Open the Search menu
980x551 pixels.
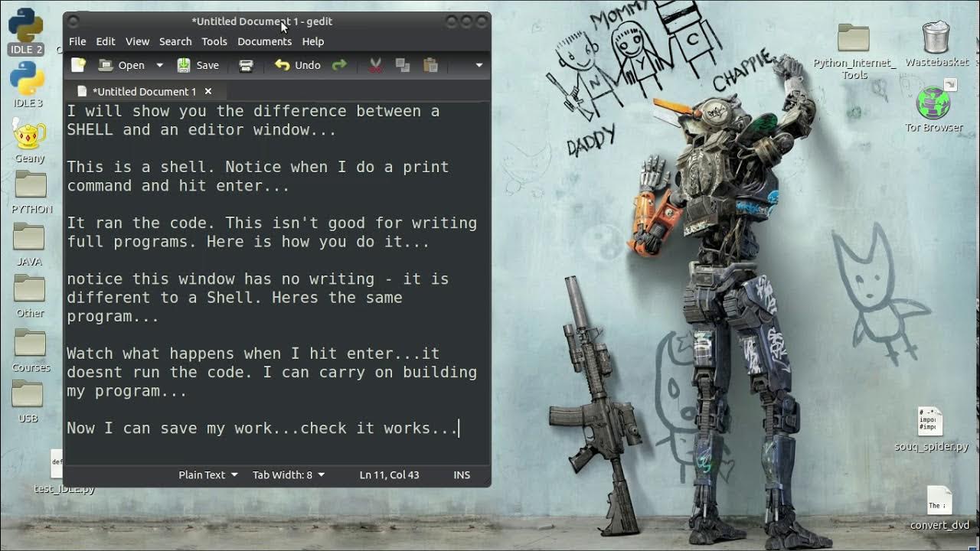[175, 41]
